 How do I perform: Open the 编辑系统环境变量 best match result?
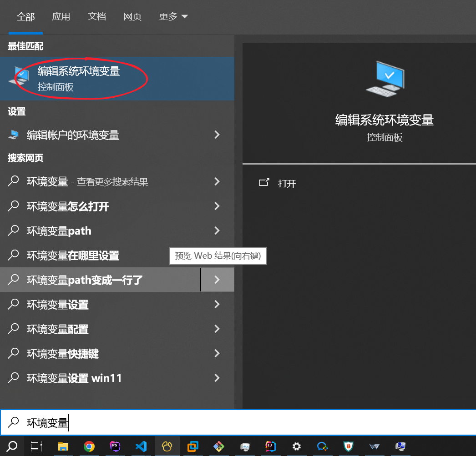click(x=117, y=79)
